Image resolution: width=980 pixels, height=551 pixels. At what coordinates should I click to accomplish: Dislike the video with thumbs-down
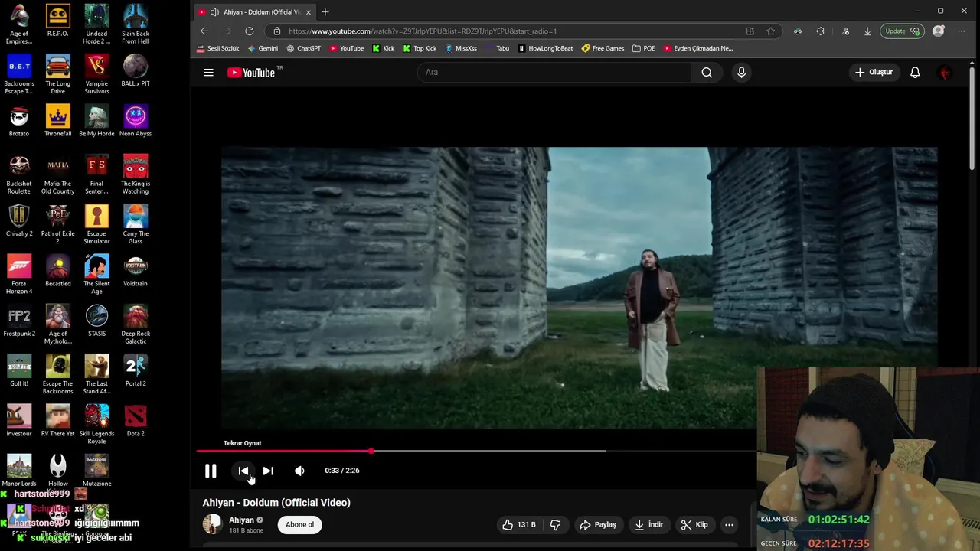tap(556, 524)
